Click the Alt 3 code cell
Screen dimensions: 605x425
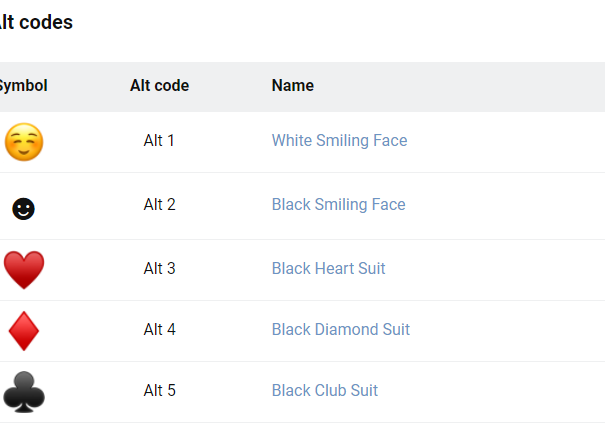[x=159, y=269]
